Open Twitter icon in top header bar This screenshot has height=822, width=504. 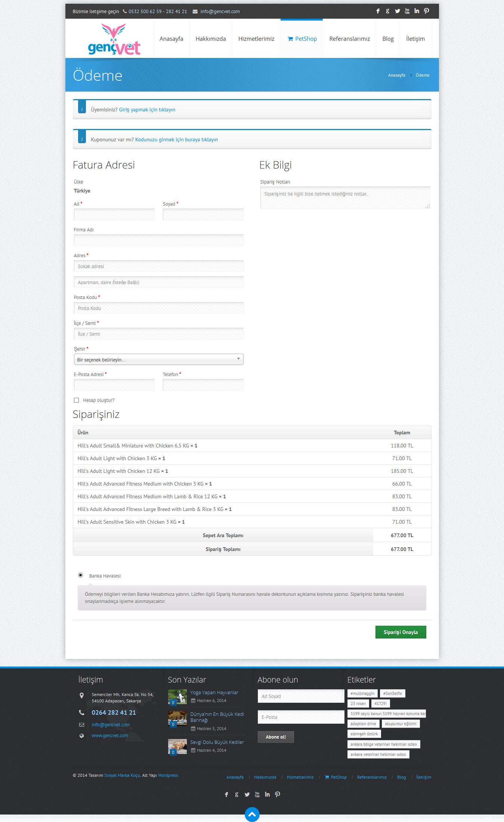(x=397, y=11)
